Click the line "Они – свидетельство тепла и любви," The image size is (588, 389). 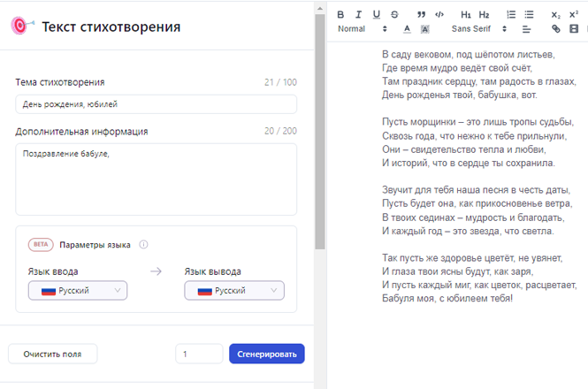pos(464,149)
